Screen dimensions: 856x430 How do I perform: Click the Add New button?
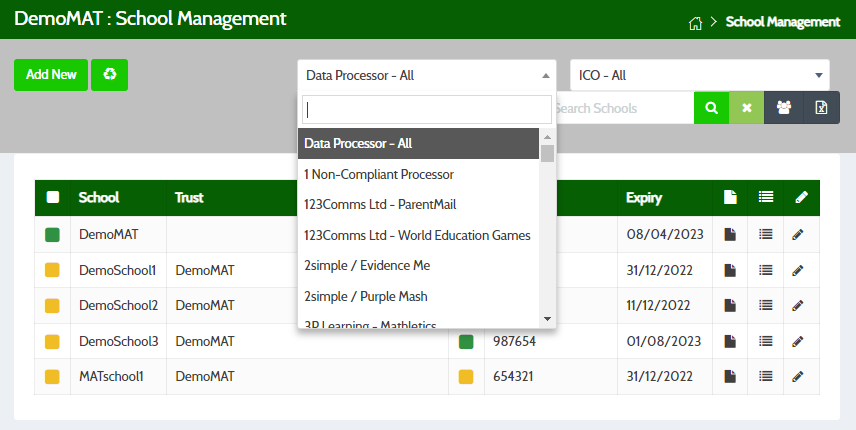tap(51, 75)
